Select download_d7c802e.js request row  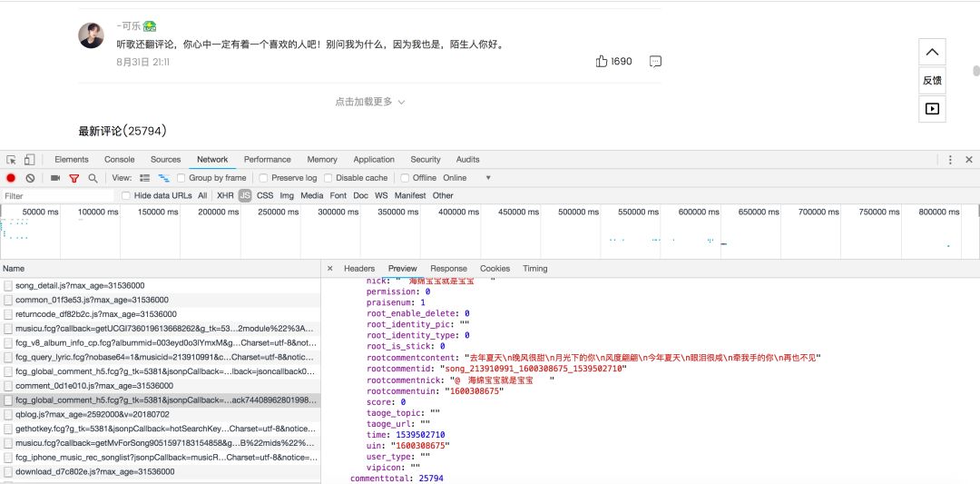pos(160,472)
